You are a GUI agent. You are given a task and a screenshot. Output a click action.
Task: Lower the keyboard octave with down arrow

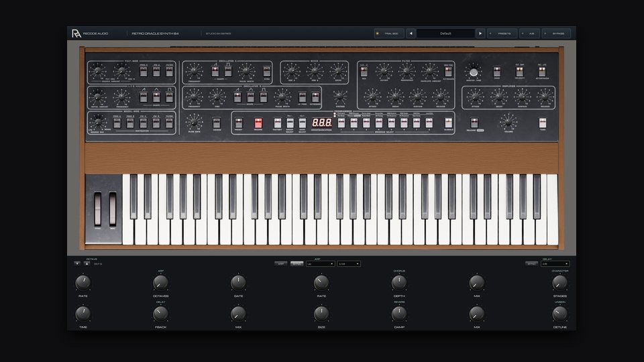coord(77,263)
